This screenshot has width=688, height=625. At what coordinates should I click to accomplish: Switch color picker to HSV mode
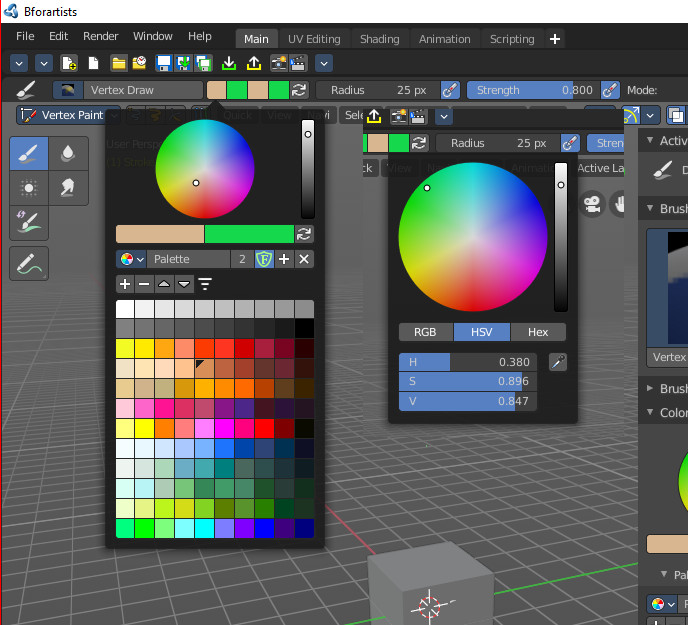482,332
